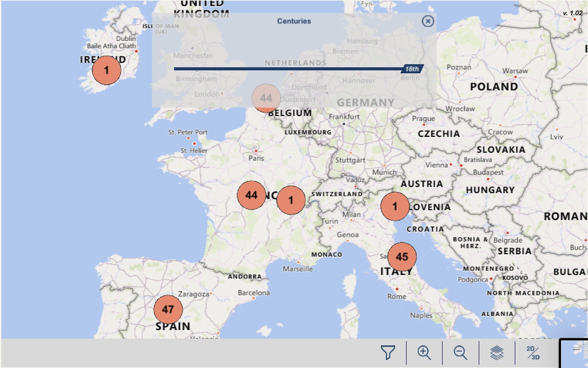Click the Vienna city label
The height and width of the screenshot is (368, 588).
(x=437, y=165)
